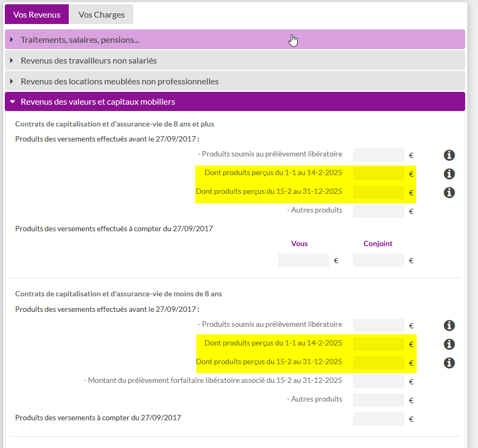
Task: Click the Conjoint amount field
Action: pos(378,261)
